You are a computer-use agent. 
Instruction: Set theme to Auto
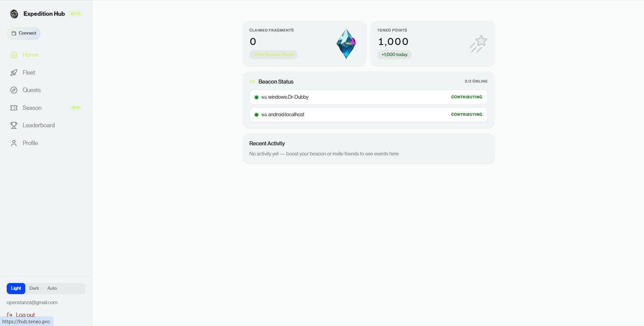click(x=52, y=288)
